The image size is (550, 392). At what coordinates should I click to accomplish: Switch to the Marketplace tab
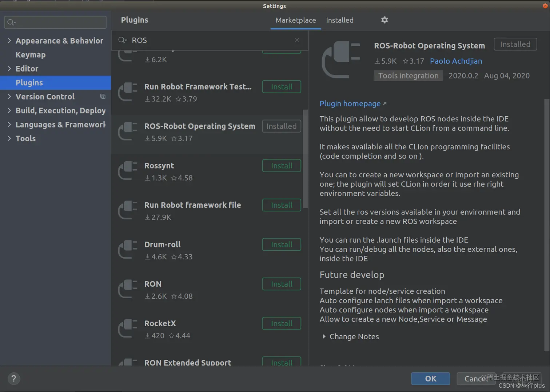(x=296, y=20)
